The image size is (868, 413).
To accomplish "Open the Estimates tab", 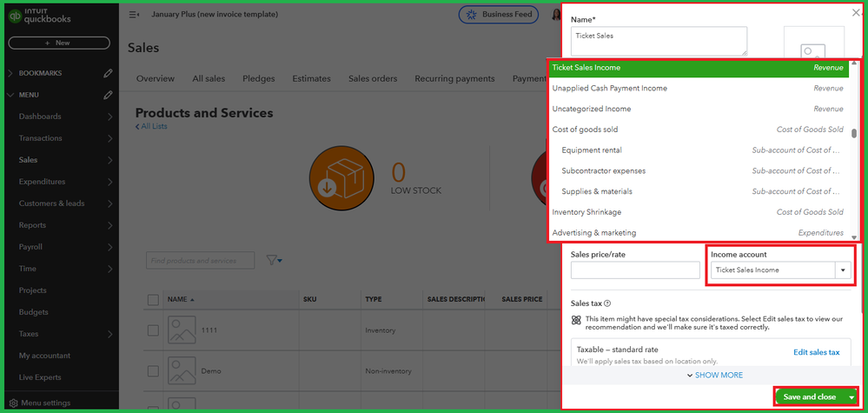I will tap(312, 78).
